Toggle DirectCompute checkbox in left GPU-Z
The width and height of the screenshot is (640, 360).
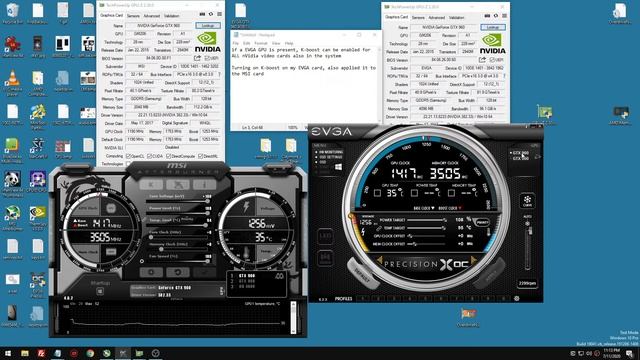169,156
